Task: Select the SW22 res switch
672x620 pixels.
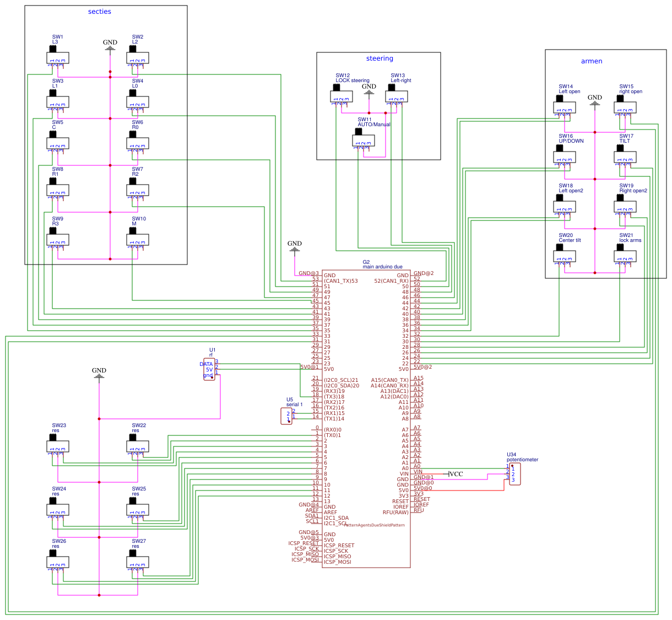Action: click(138, 445)
